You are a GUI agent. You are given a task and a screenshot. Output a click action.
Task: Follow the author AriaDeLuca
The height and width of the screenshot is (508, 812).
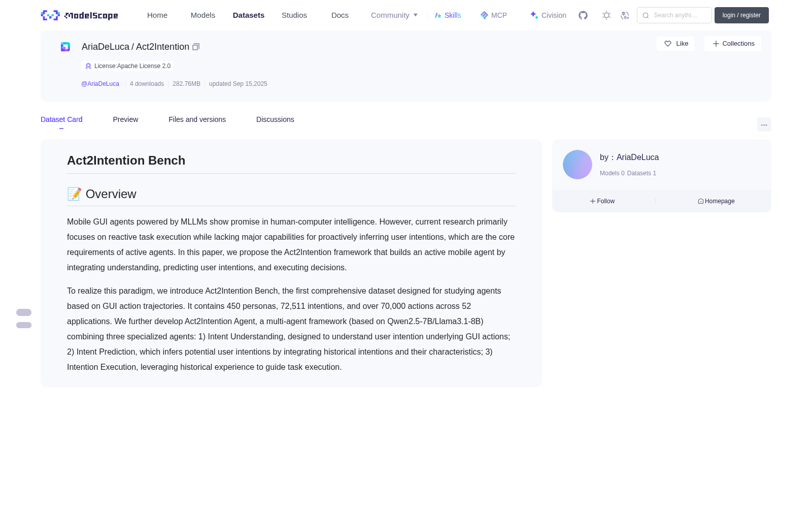coord(602,201)
